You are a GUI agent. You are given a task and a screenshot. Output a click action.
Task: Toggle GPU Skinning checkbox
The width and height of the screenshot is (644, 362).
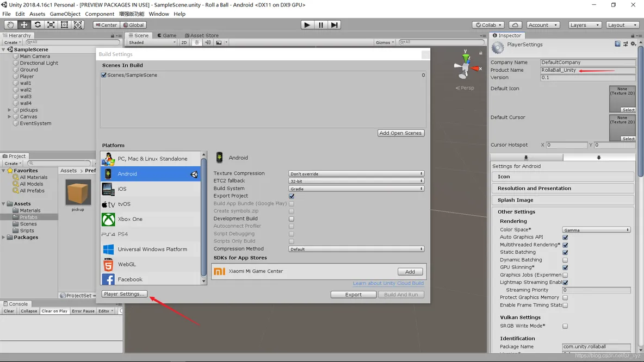click(x=565, y=267)
